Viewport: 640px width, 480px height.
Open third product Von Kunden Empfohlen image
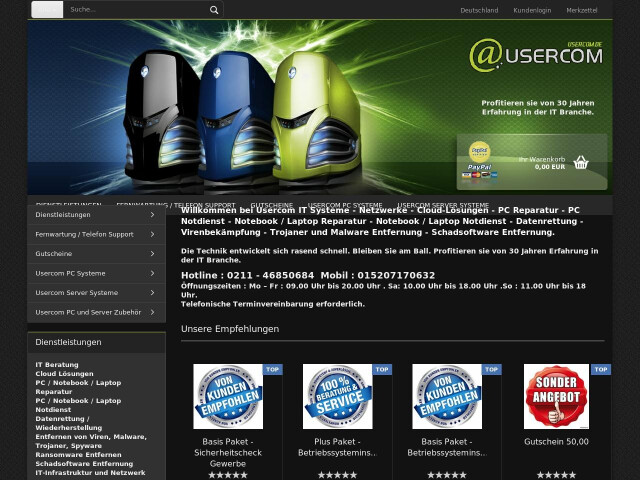point(447,396)
